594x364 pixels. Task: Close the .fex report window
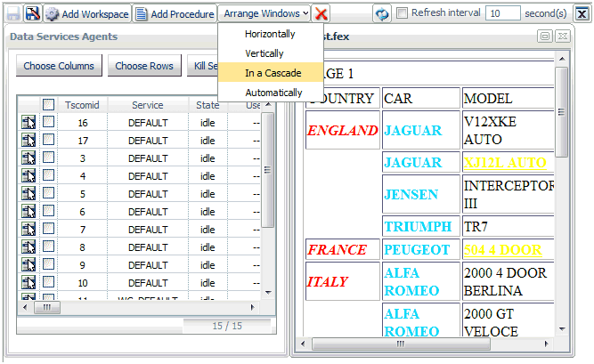[x=563, y=36]
